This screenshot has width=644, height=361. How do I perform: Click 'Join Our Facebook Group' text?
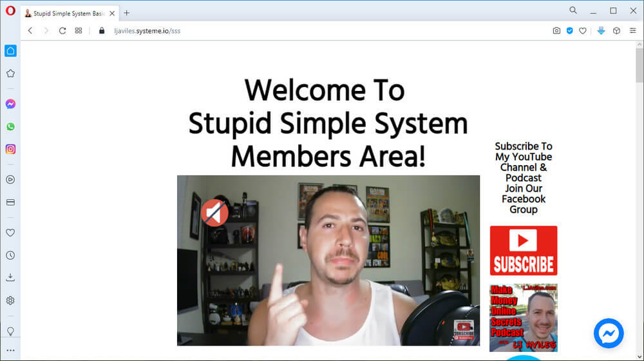[x=524, y=199]
